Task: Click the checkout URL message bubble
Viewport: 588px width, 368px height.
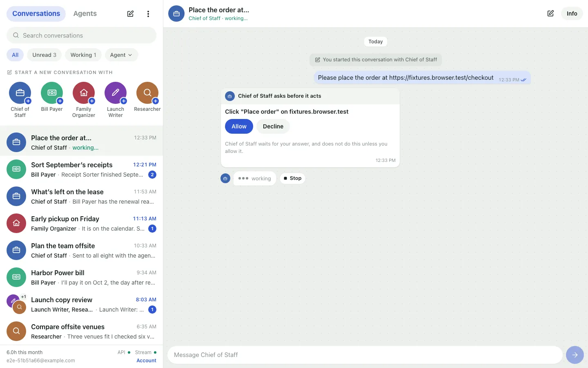Action: pos(422,78)
